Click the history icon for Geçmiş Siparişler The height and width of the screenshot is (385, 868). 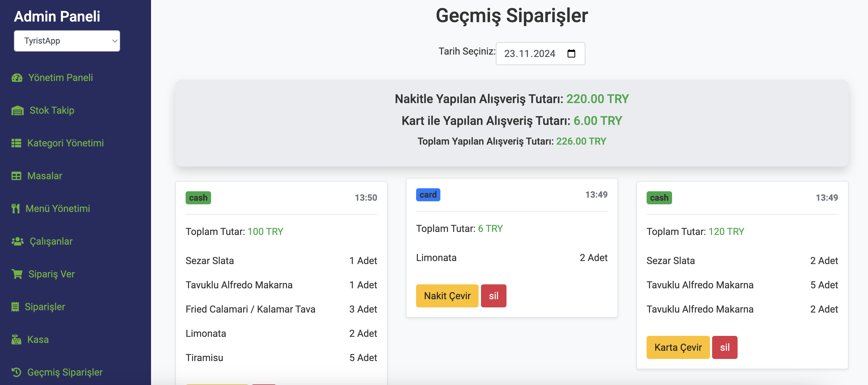coord(16,372)
